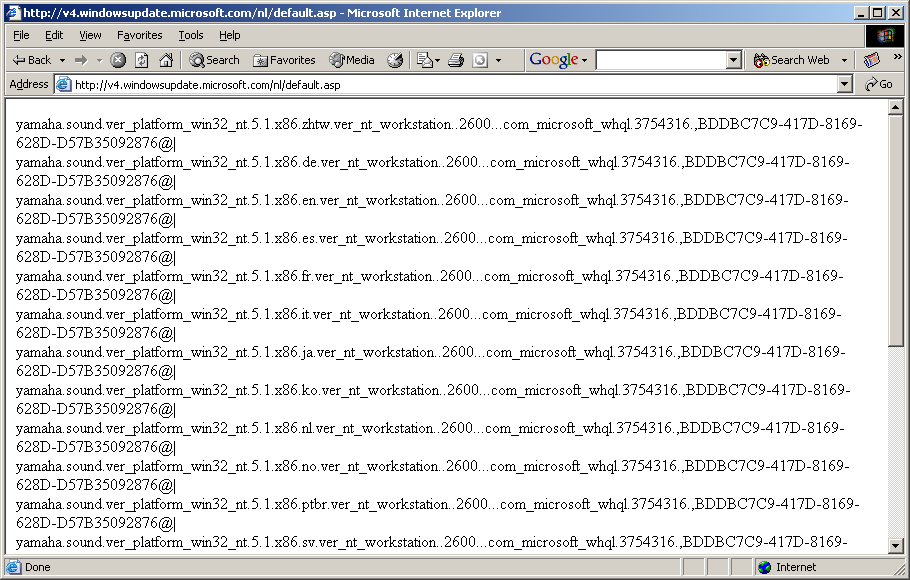910x580 pixels.
Task: Print the page with printer icon
Action: click(x=456, y=60)
